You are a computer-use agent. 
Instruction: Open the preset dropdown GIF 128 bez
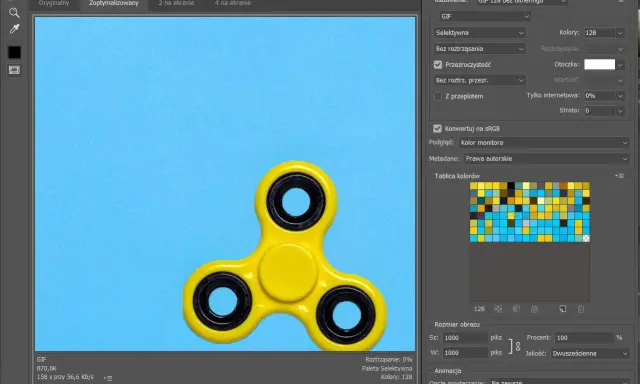(x=522, y=2)
